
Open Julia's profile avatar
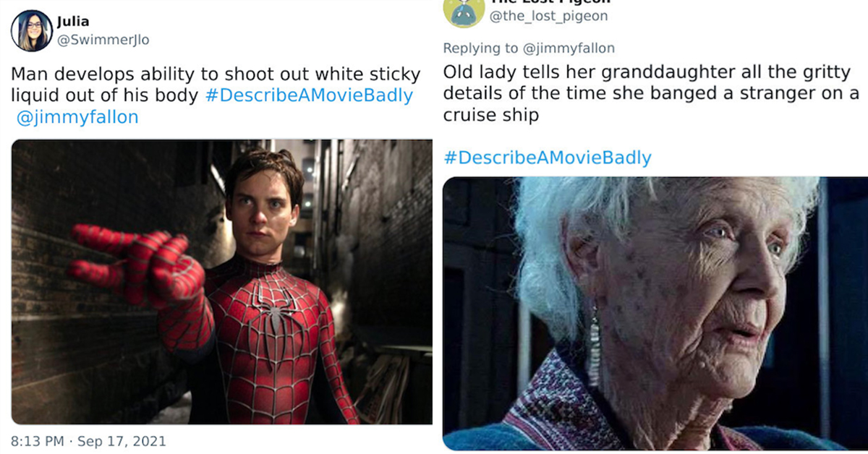pyautogui.click(x=32, y=31)
